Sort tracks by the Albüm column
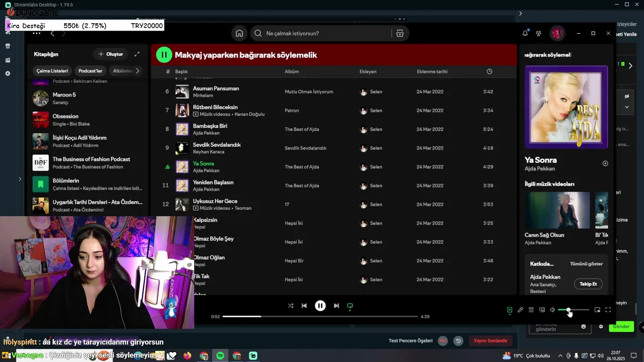This screenshot has height=362, width=644. tap(292, 71)
